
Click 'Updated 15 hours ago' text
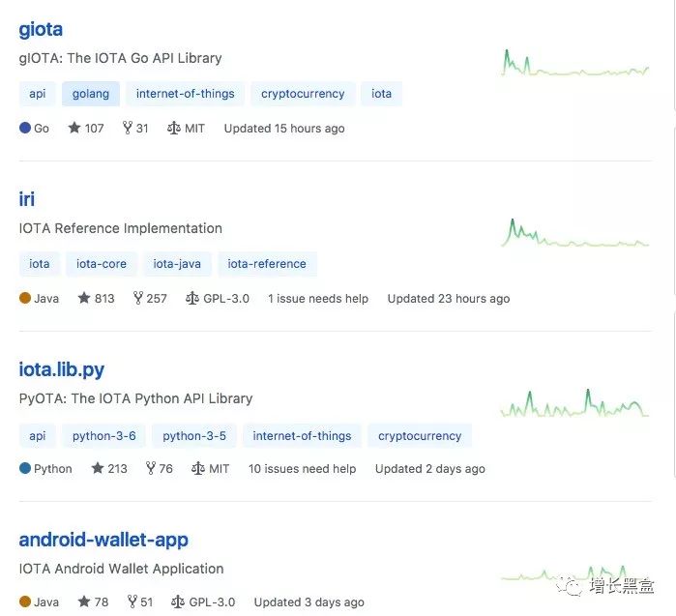284,128
